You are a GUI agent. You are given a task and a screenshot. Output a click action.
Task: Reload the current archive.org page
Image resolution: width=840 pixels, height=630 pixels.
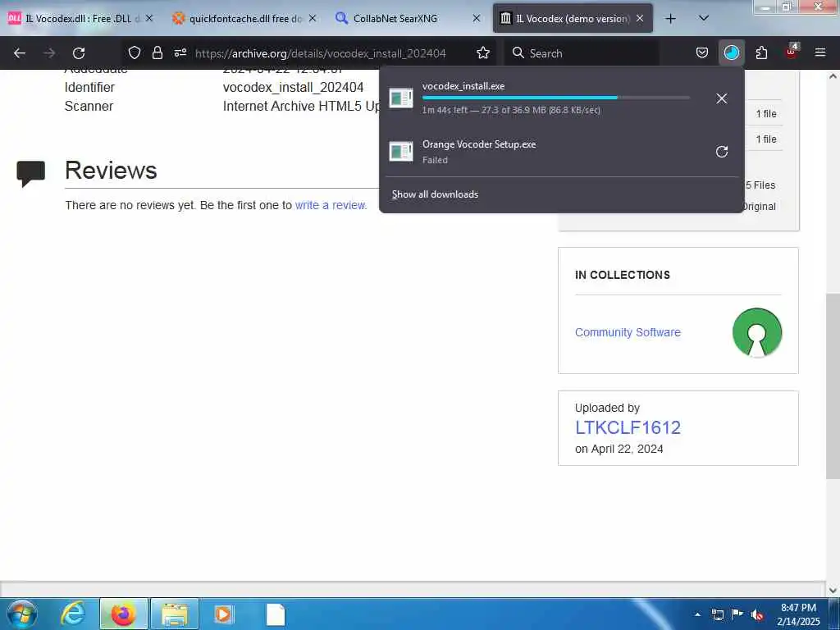pyautogui.click(x=79, y=53)
